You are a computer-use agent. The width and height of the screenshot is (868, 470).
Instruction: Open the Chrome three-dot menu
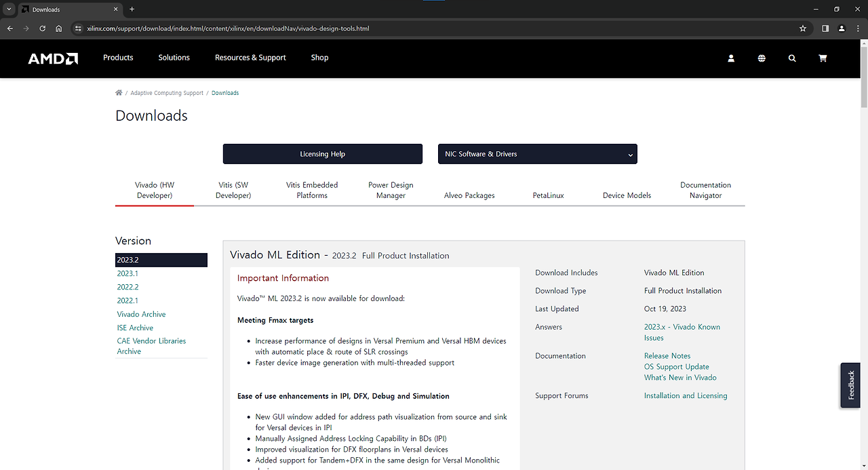pyautogui.click(x=858, y=28)
